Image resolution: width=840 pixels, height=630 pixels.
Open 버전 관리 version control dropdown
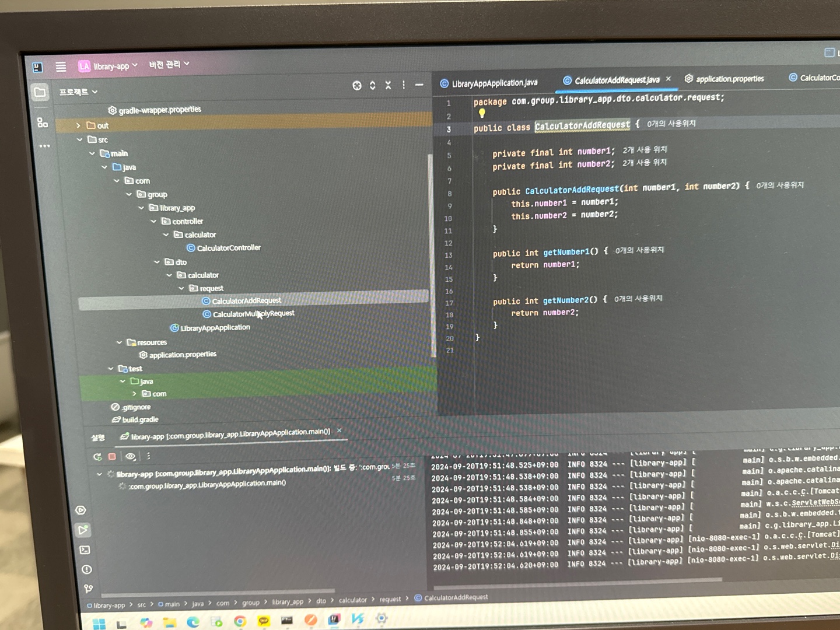click(169, 64)
